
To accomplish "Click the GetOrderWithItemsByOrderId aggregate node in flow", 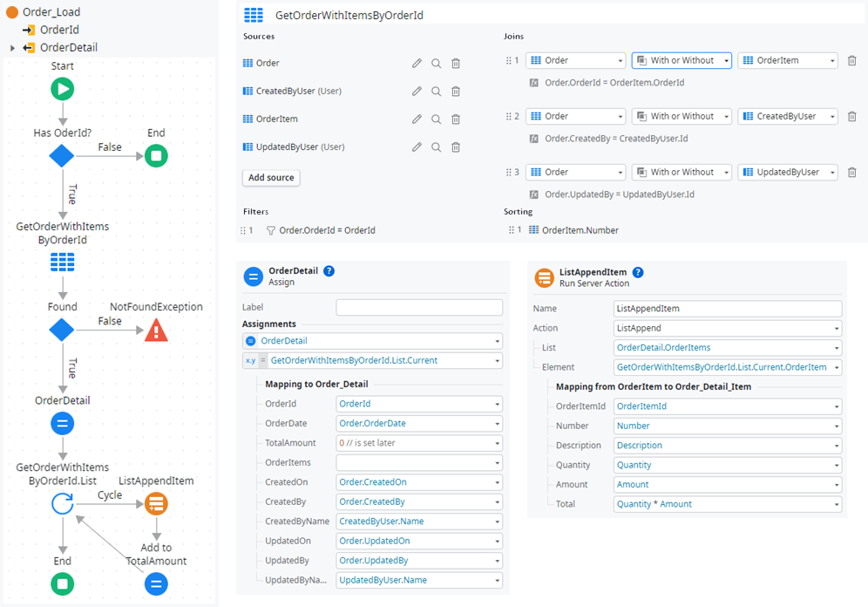I will point(62,262).
